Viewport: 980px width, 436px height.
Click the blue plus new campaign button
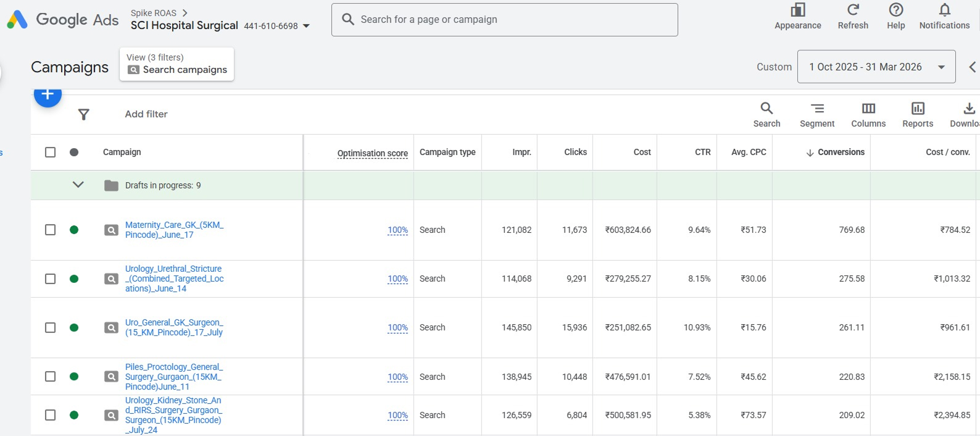coord(48,95)
